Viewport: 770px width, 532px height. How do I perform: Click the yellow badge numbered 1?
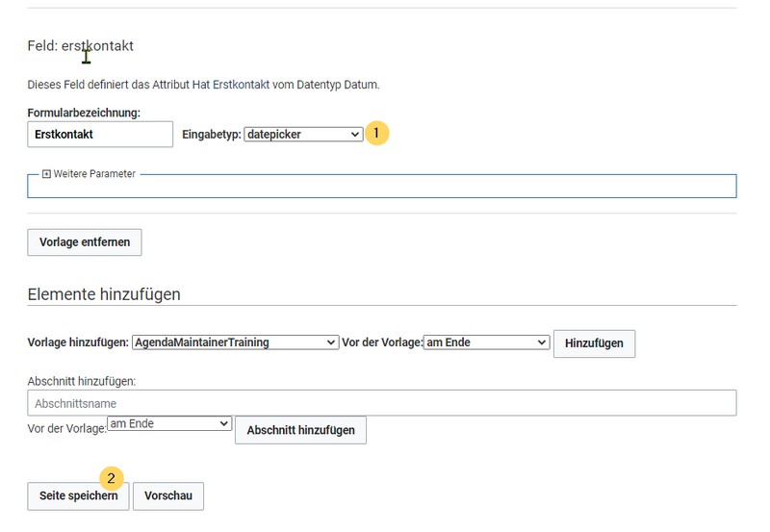[376, 133]
